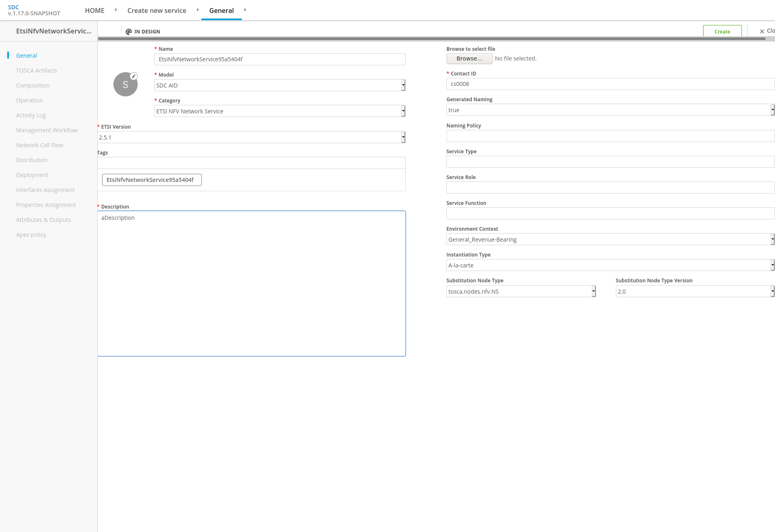
Task: Open the ETSI Version dropdown
Action: pos(251,137)
